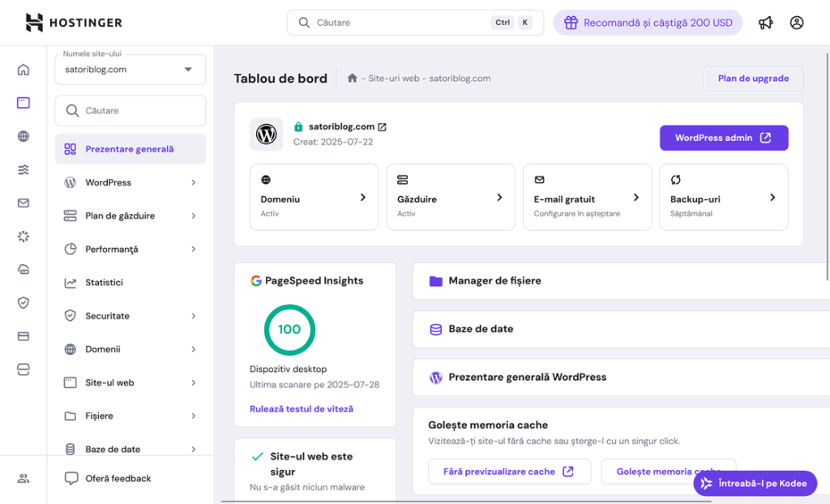Image resolution: width=830 pixels, height=504 pixels.
Task: Click the green secure checkmark icon
Action: tap(257, 456)
